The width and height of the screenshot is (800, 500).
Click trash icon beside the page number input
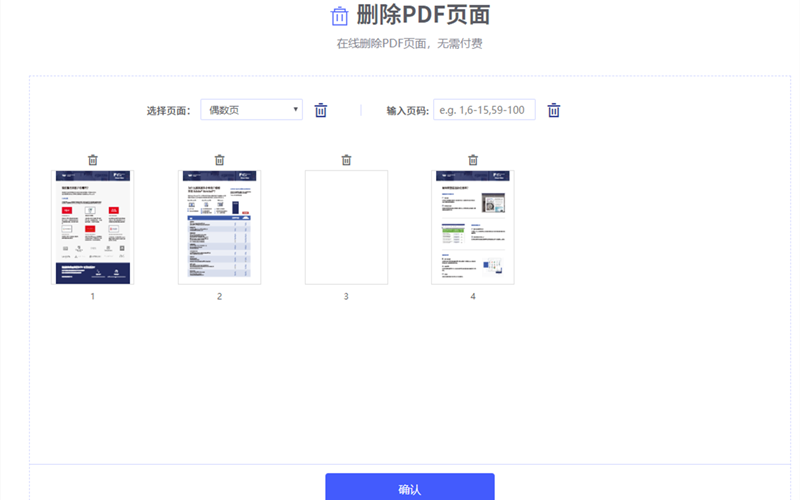pos(553,110)
